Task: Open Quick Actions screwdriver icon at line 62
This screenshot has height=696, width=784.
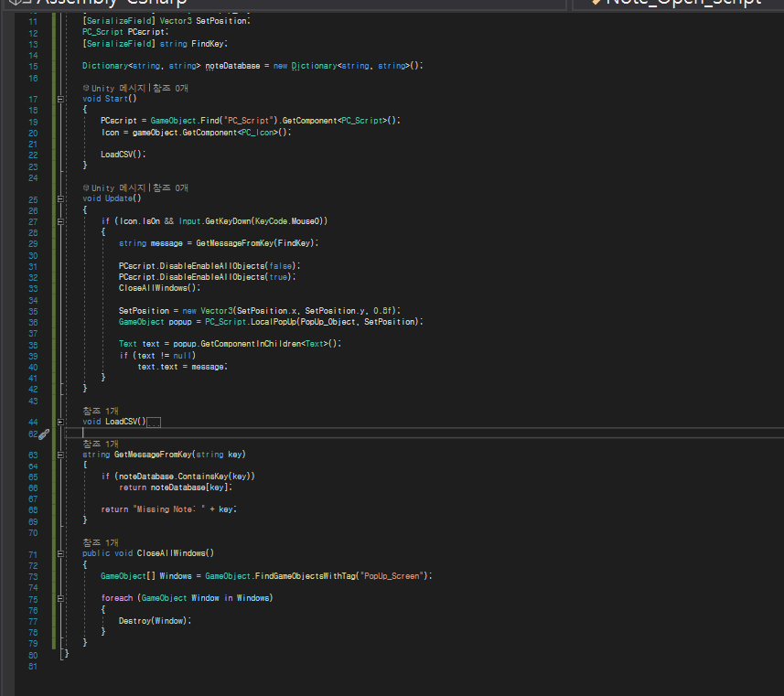Action: click(x=44, y=434)
